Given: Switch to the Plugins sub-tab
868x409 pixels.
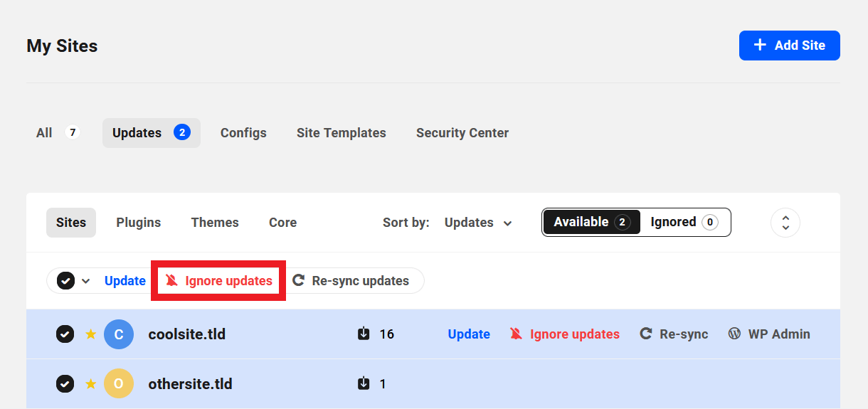Looking at the screenshot, I should pos(139,223).
